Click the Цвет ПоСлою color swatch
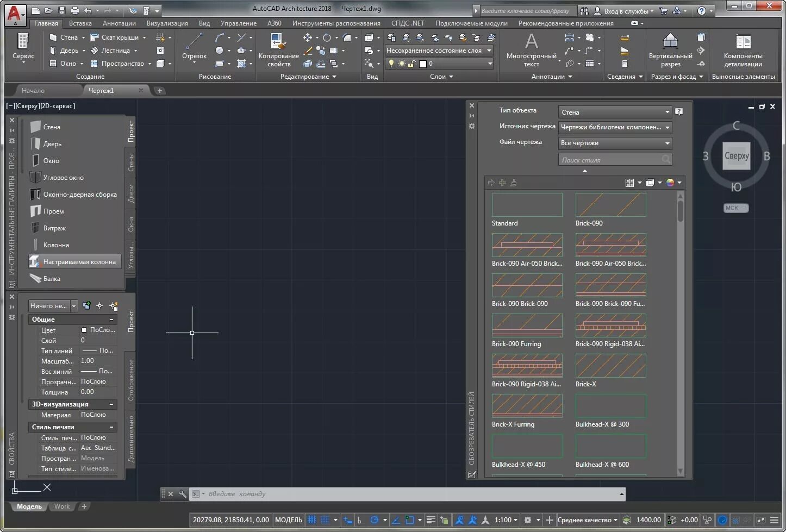This screenshot has height=532, width=786. point(84,330)
